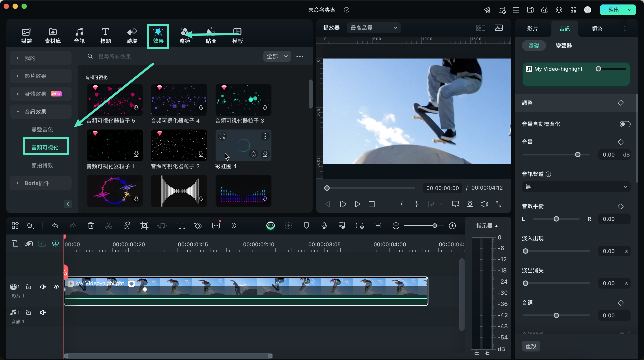Enter fullscreen preview mode
The height and width of the screenshot is (360, 644).
(x=498, y=204)
